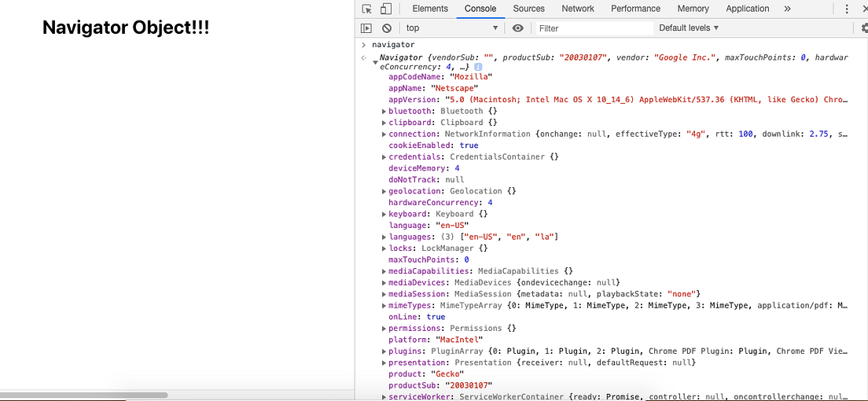Viewport: 868px width, 401px height.
Task: Expand the mimeTypes MimeTypeArray entry
Action: pos(384,306)
